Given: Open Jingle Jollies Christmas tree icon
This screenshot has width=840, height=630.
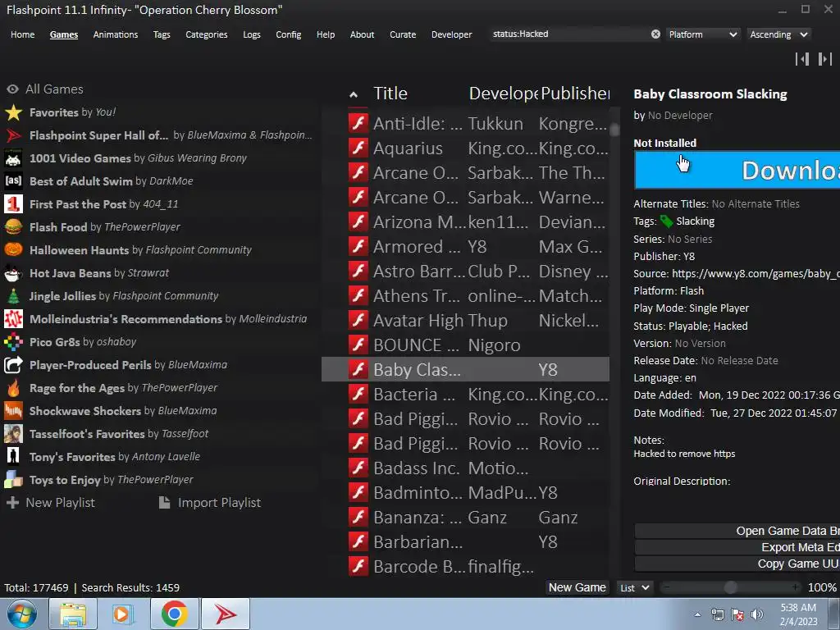Looking at the screenshot, I should tap(13, 296).
